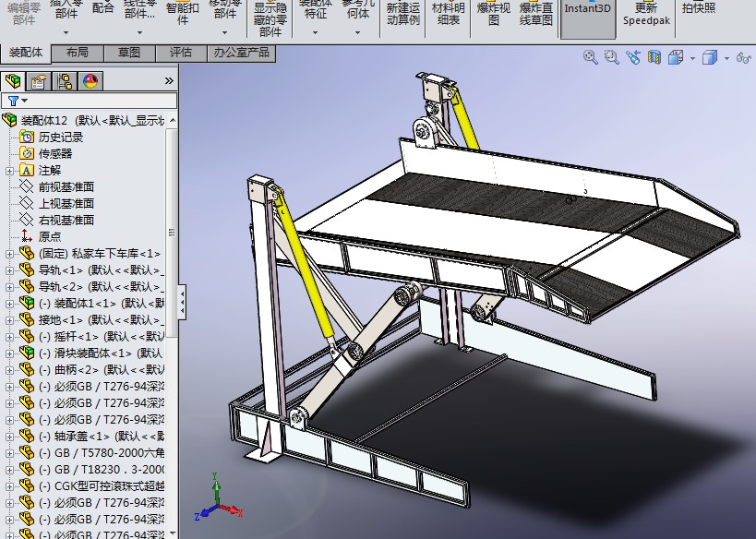The height and width of the screenshot is (539, 756).
Task: Click the Zoom to Area icon
Action: pos(611,57)
